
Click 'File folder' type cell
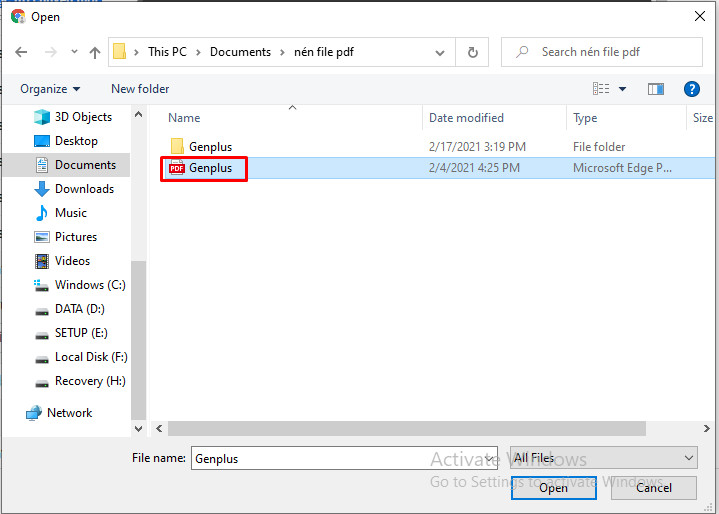(x=599, y=147)
